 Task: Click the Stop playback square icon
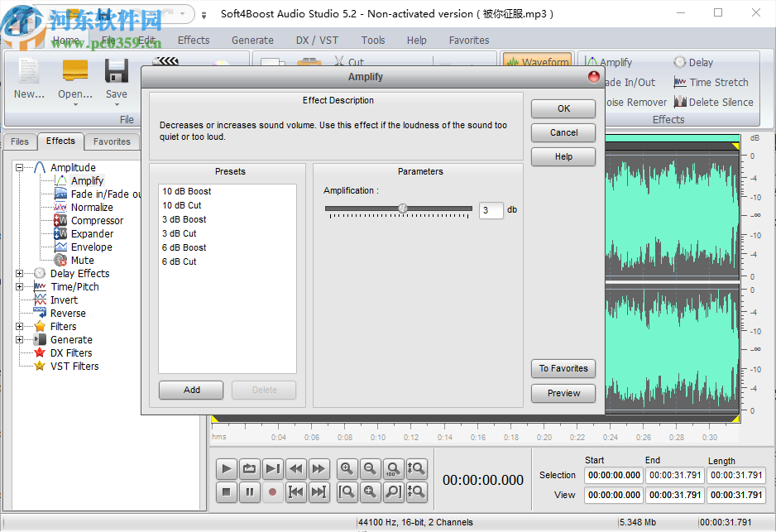[226, 491]
